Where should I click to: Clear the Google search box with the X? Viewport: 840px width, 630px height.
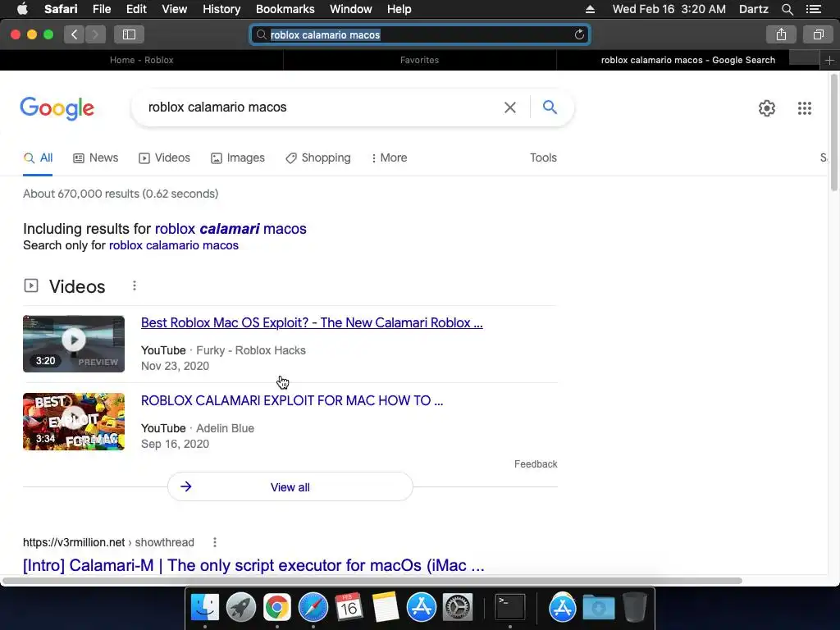click(510, 107)
